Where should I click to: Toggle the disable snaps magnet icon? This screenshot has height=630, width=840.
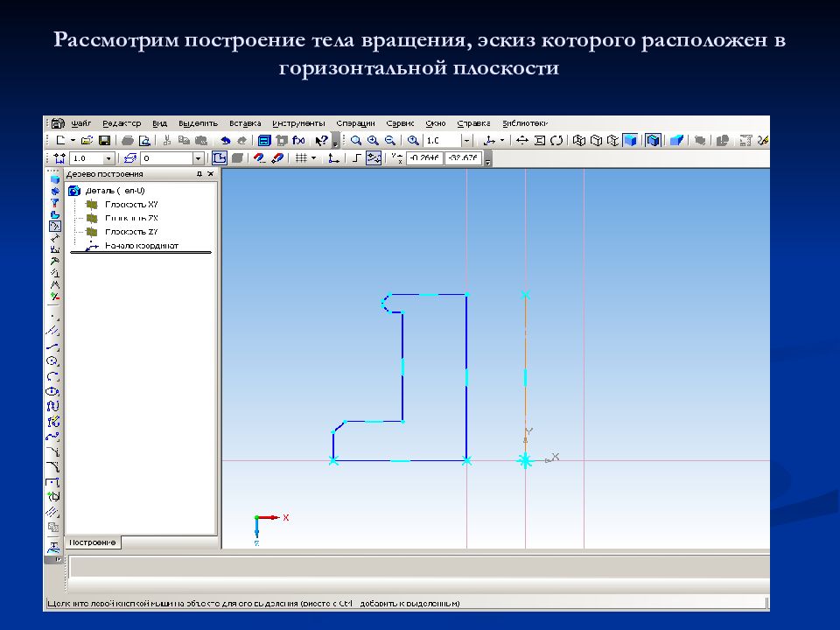coord(277,158)
